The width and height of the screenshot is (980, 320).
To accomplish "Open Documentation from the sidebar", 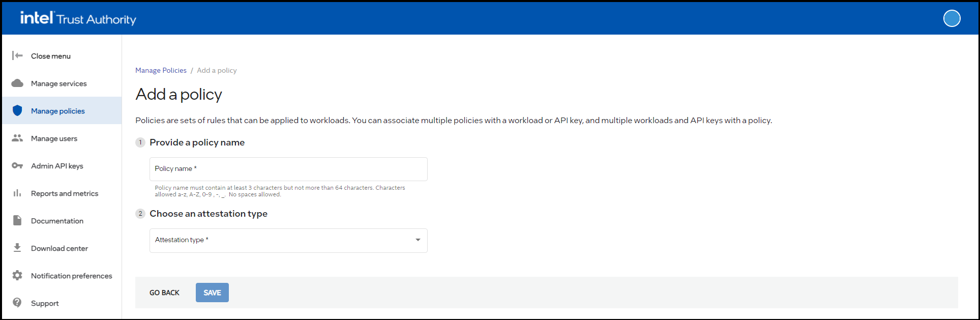I will click(62, 221).
